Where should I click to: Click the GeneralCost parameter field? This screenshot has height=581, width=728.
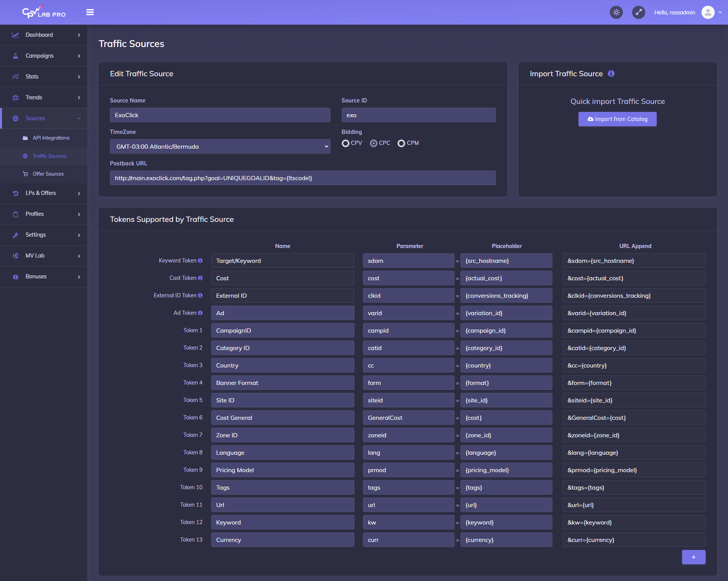click(x=409, y=418)
